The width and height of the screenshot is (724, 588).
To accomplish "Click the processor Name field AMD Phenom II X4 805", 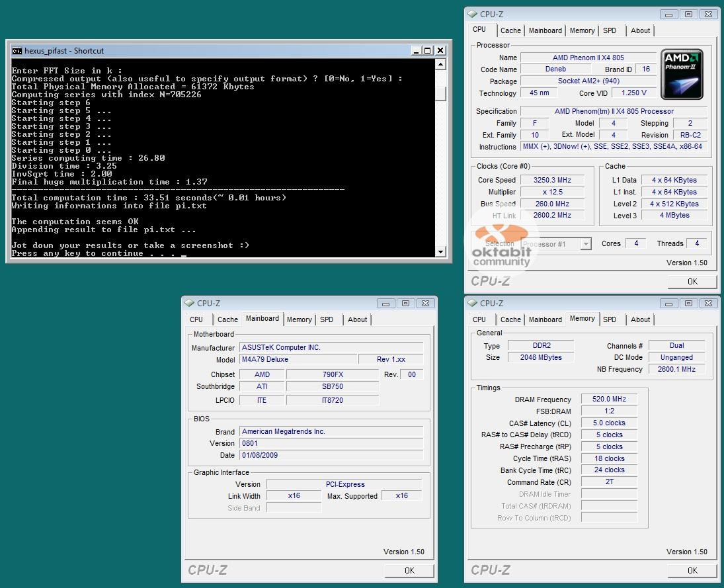I will click(588, 58).
